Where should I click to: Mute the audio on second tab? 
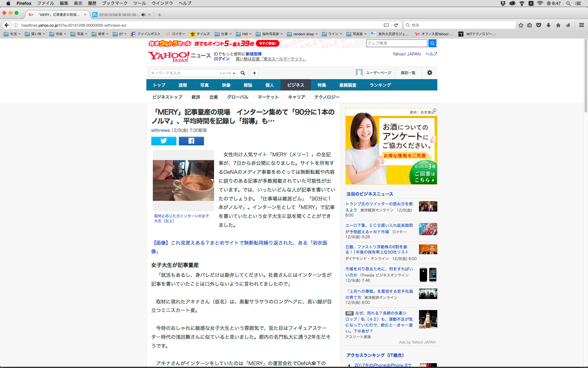click(x=143, y=15)
